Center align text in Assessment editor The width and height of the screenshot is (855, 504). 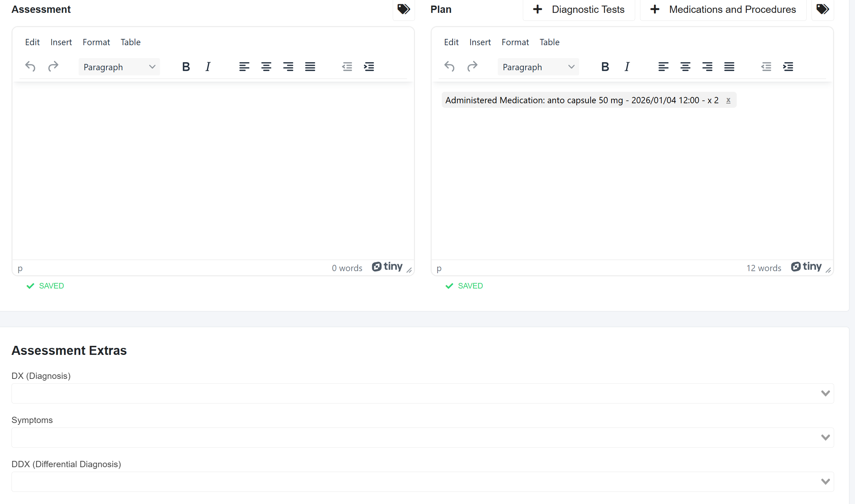(x=266, y=67)
